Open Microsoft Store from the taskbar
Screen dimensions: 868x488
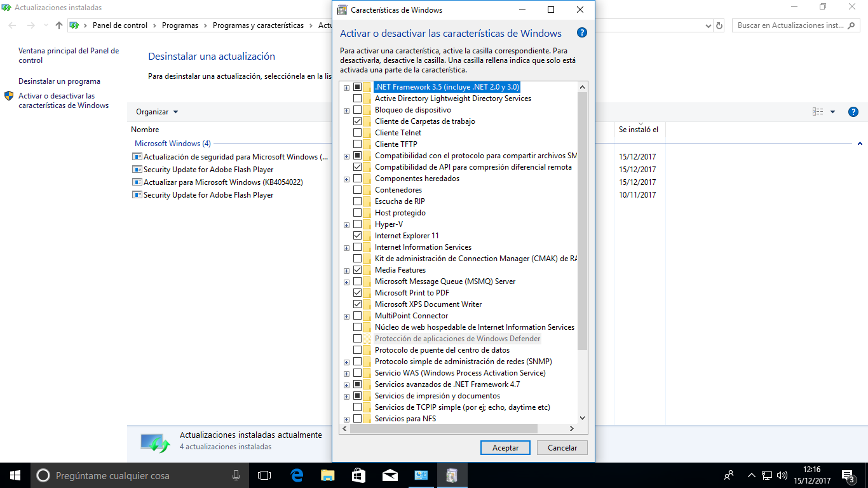coord(358,475)
